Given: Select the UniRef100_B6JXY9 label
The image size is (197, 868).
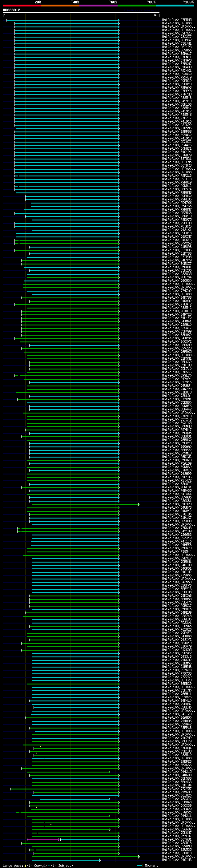Looking at the screenshot, I should click(177, 643).
